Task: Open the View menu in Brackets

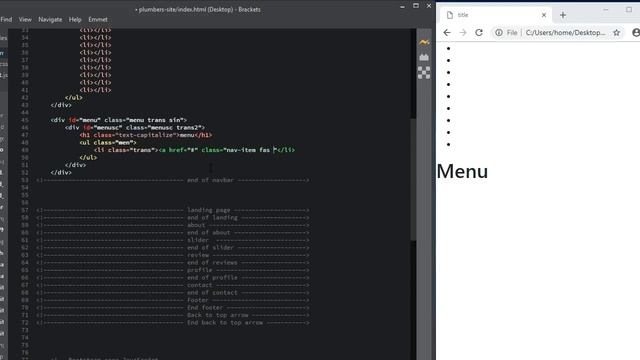Action: pos(25,20)
